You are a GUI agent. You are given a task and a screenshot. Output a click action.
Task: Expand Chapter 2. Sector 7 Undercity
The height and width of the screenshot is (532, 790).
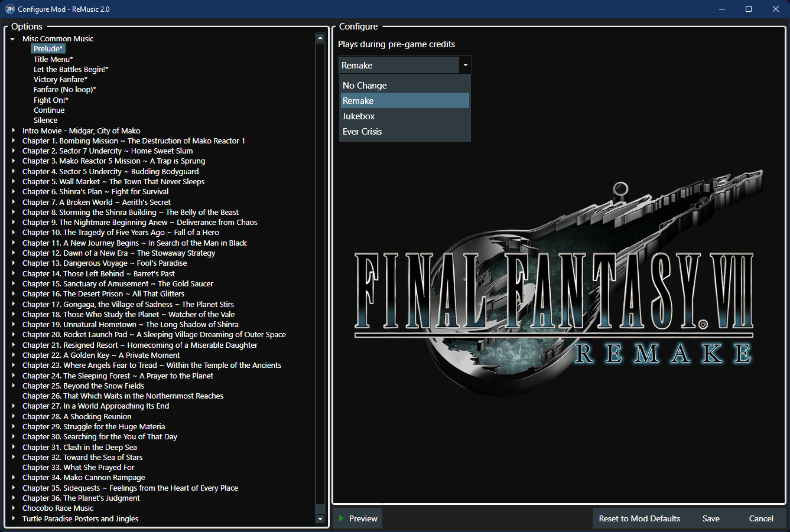(x=13, y=151)
